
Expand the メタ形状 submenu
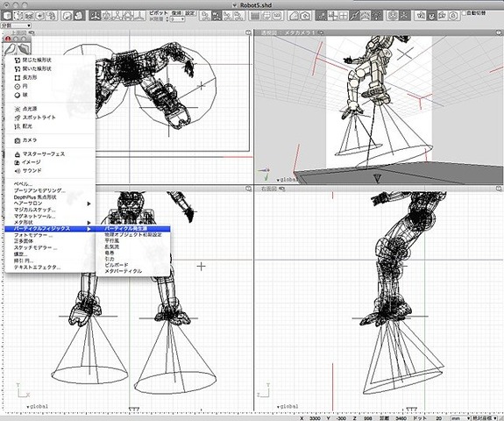click(x=50, y=223)
